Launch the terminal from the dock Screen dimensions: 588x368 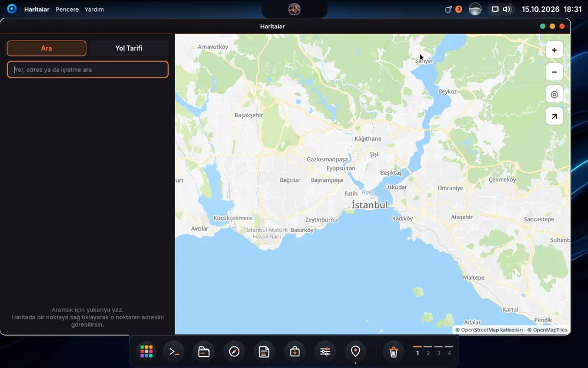(173, 352)
